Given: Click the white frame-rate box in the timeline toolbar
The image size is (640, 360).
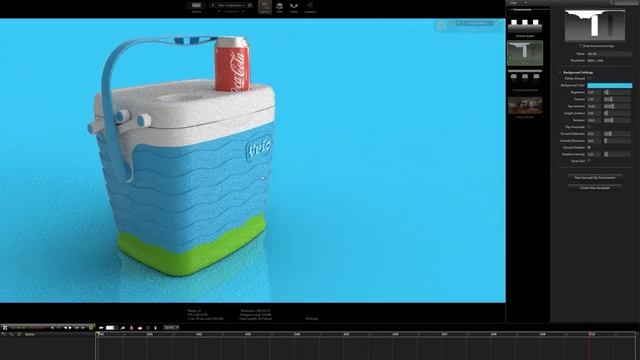Looking at the screenshot, I should click(x=110, y=327).
